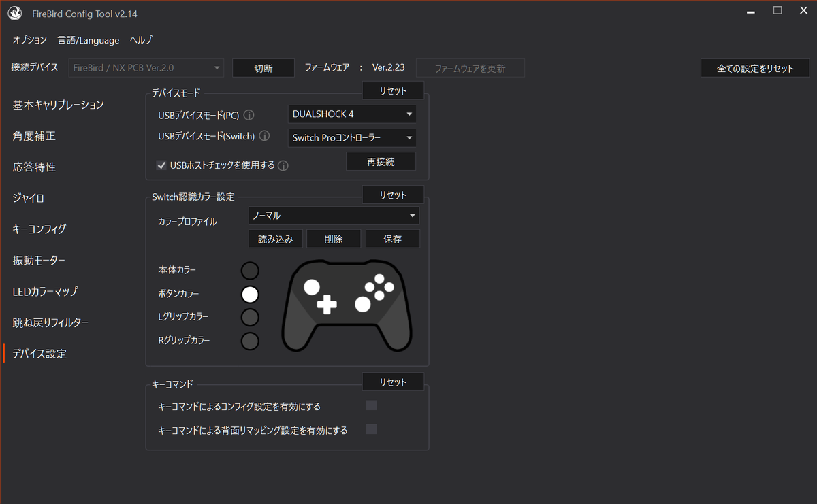
Task: Click the info icon next to USBデバイスモード(Switch)
Action: (x=264, y=136)
